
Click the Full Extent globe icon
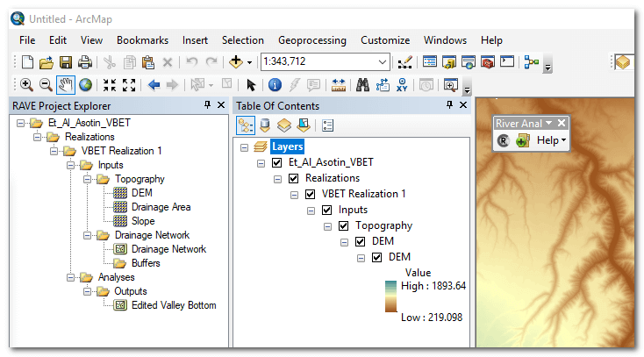(85, 85)
